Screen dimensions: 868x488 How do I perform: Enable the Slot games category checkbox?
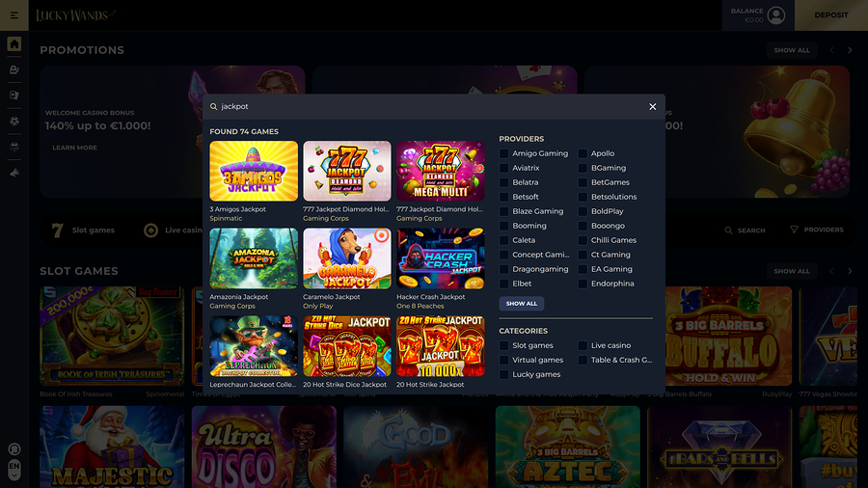click(x=503, y=346)
